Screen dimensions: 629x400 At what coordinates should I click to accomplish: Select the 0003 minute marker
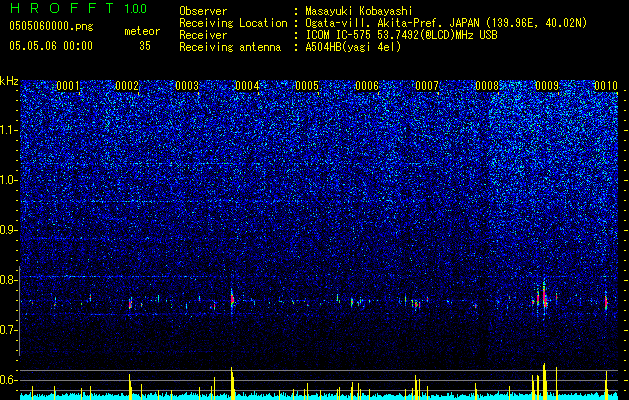click(187, 86)
